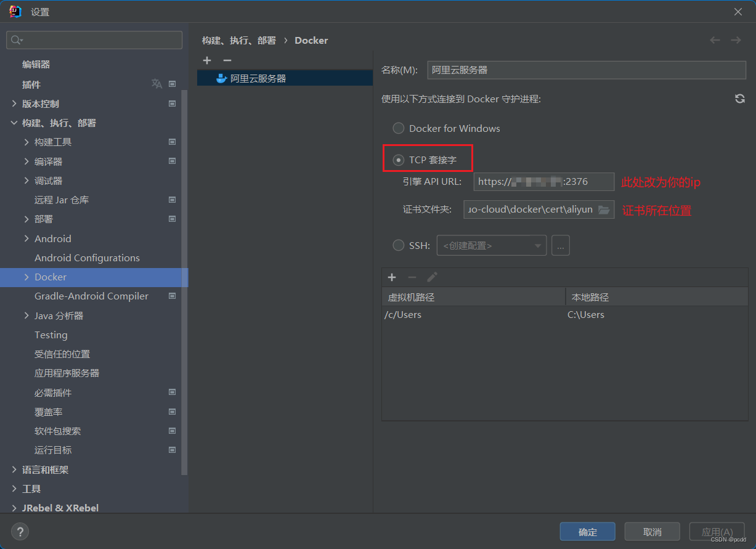Select the Docker for Windows radio option

click(x=399, y=128)
